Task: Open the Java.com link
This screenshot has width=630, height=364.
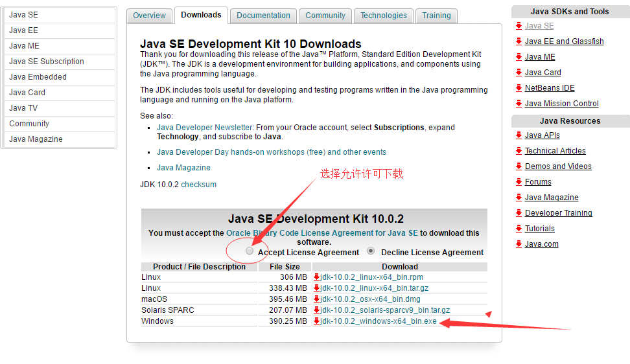Action: (x=542, y=244)
